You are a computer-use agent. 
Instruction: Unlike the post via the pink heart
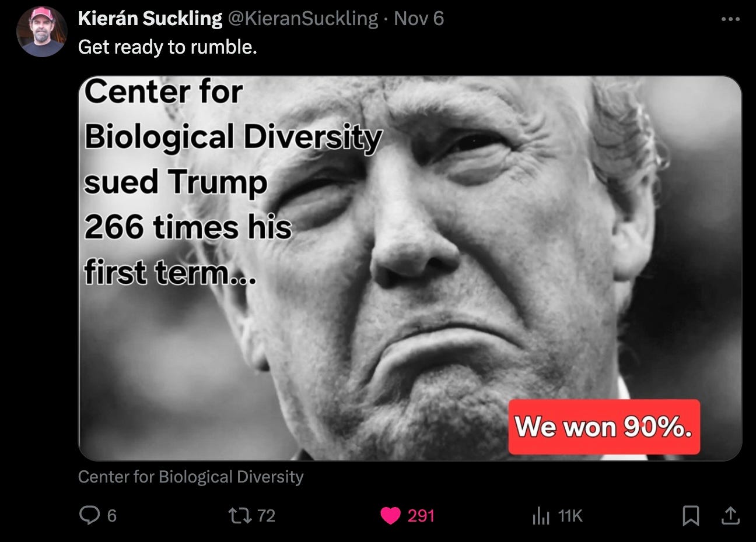click(390, 516)
